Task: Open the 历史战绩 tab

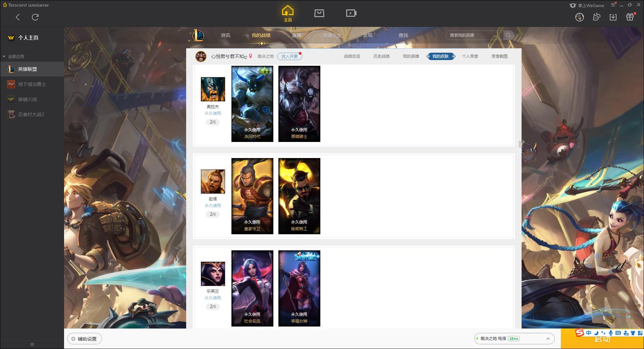Action: pos(381,56)
